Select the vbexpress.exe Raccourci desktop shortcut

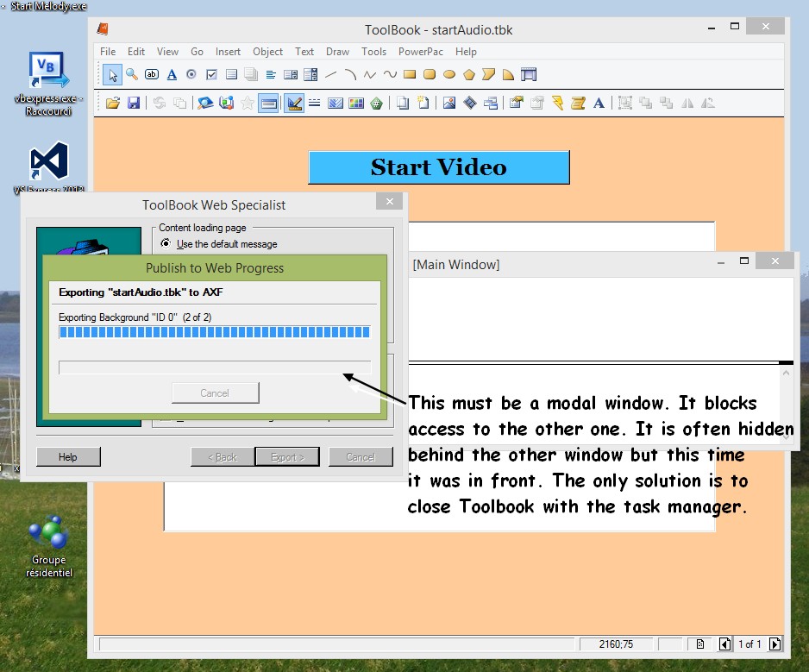pyautogui.click(x=48, y=83)
